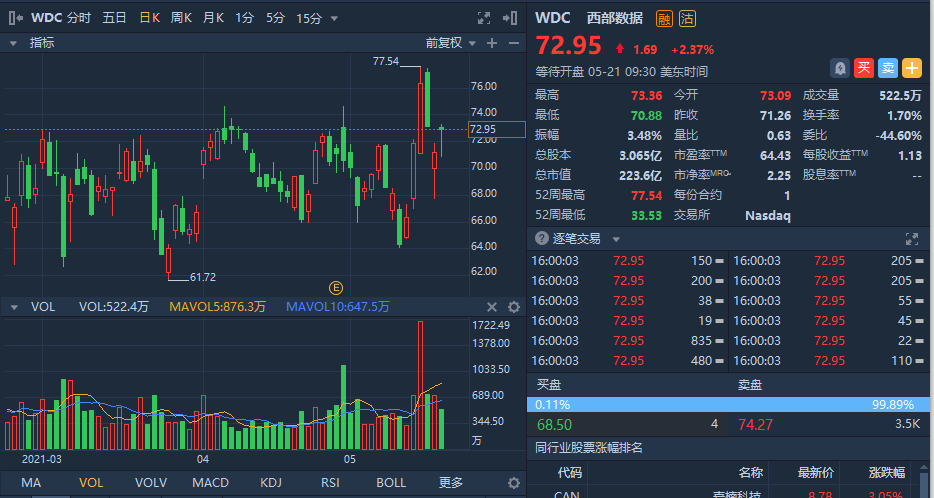Select the MA indicator tab
Screen dimensions: 934x498
click(31, 483)
